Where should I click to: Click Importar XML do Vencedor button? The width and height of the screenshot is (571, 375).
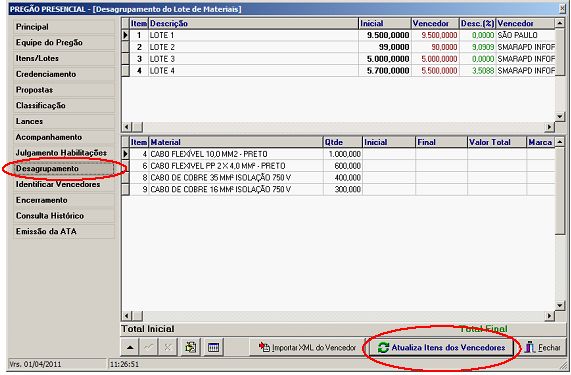pos(307,347)
